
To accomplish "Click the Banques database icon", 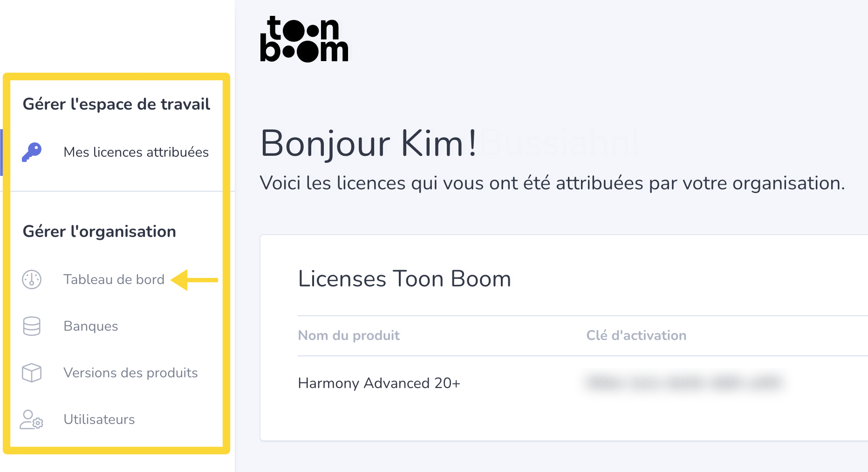I will [x=32, y=326].
